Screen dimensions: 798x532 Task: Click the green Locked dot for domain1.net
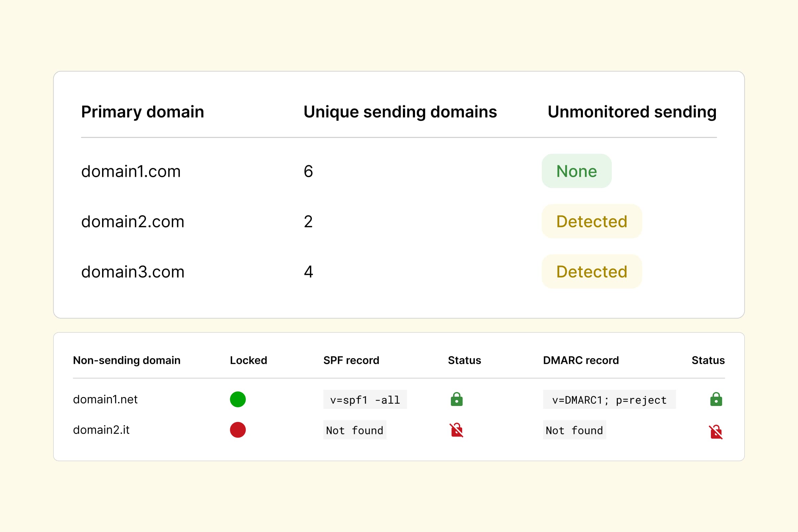pos(238,399)
